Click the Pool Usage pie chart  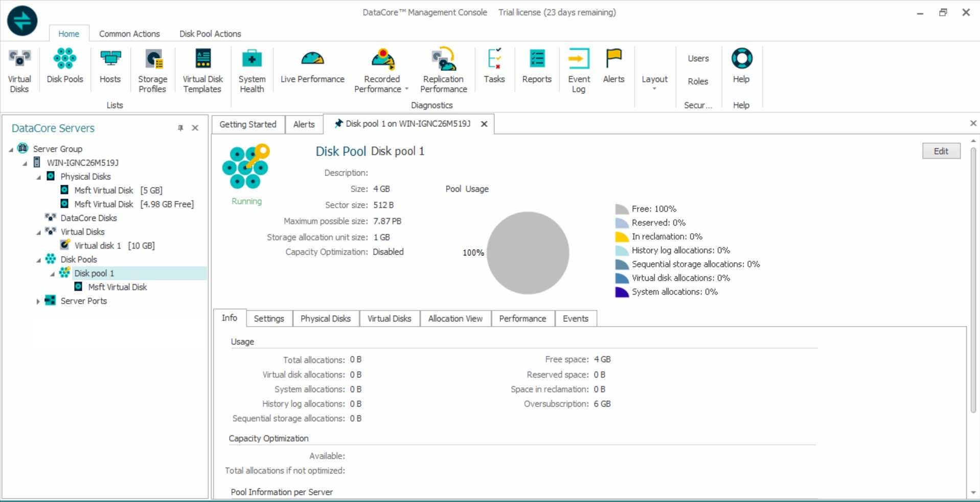(528, 253)
